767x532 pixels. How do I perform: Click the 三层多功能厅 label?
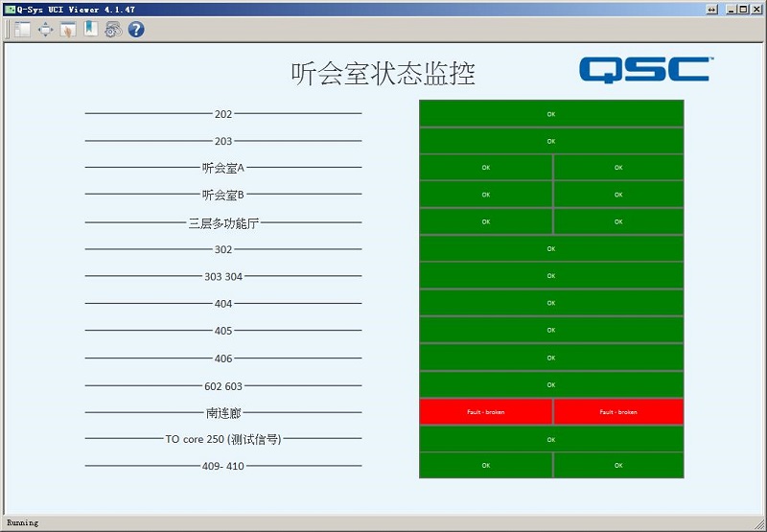(x=223, y=223)
